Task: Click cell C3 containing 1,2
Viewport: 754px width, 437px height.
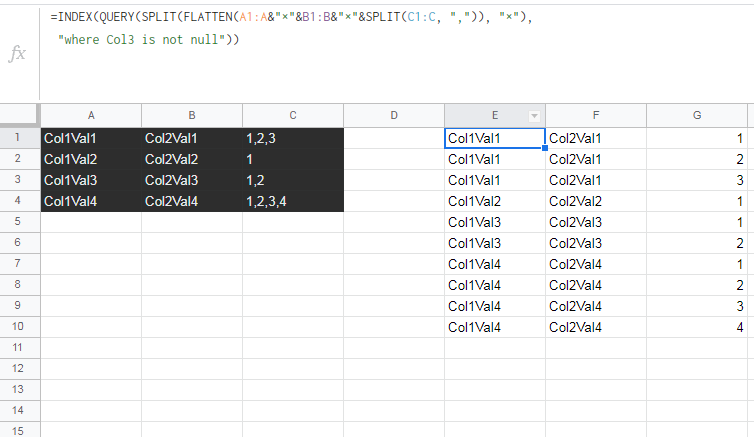Action: [293, 180]
